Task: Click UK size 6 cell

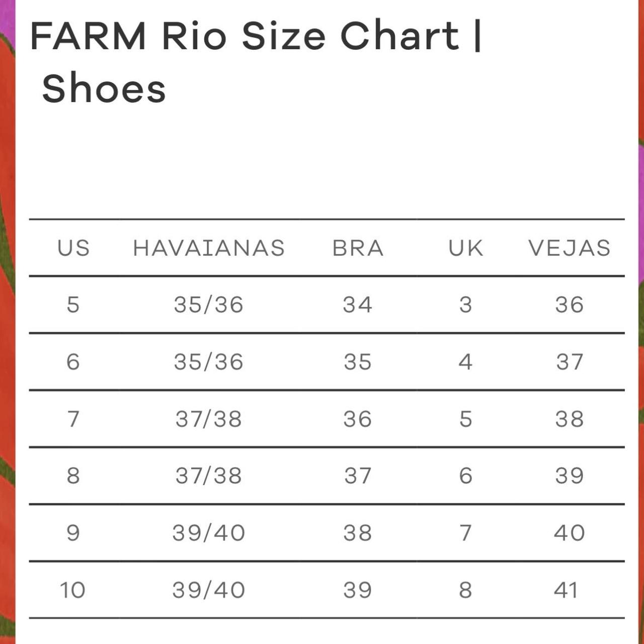Action: pyautogui.click(x=466, y=475)
